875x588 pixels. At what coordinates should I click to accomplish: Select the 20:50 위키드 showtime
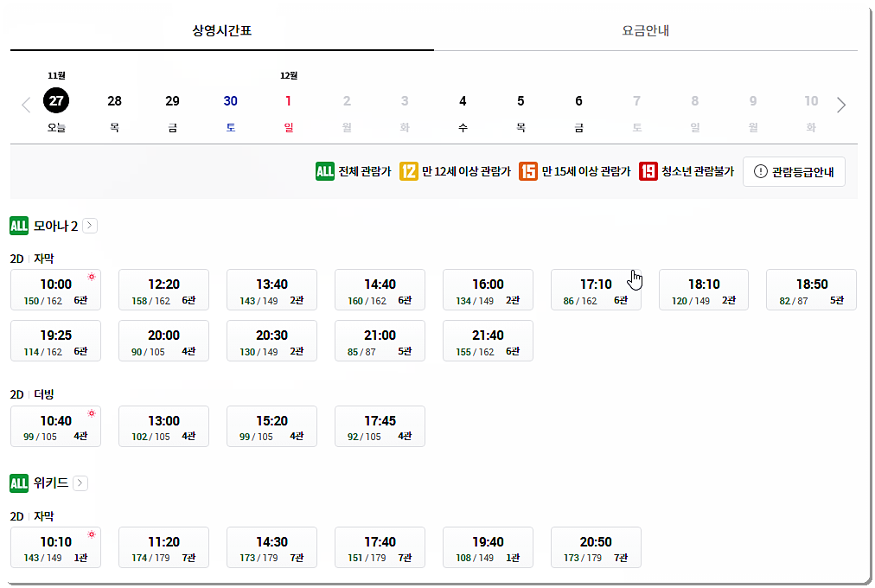596,546
